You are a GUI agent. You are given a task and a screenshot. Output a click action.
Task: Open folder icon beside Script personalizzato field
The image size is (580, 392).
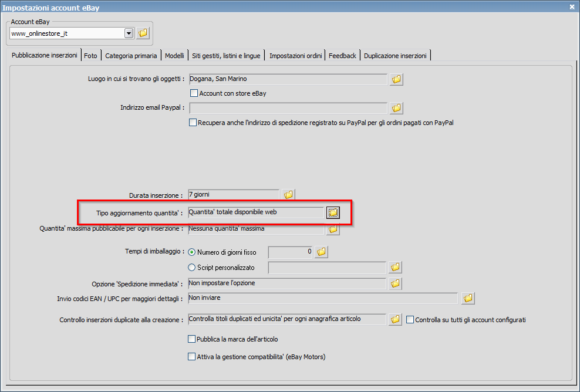[x=395, y=267]
